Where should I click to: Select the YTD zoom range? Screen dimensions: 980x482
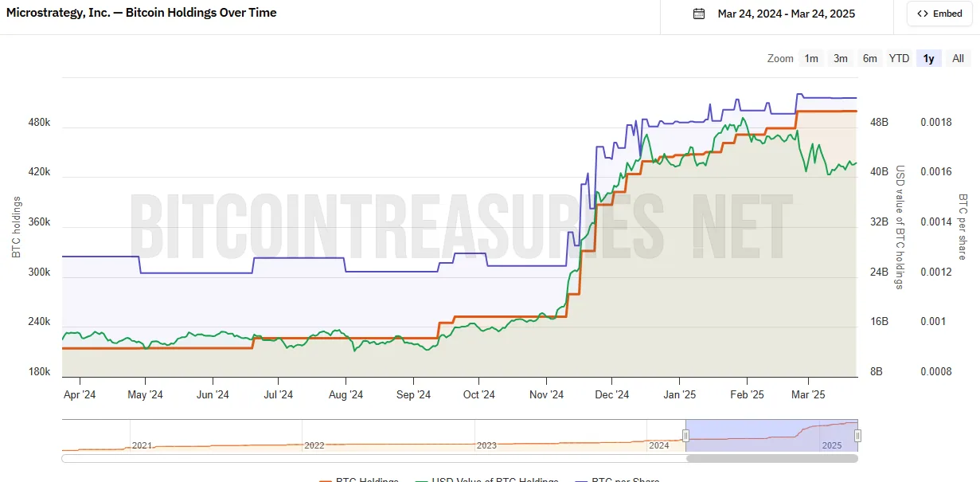point(899,58)
